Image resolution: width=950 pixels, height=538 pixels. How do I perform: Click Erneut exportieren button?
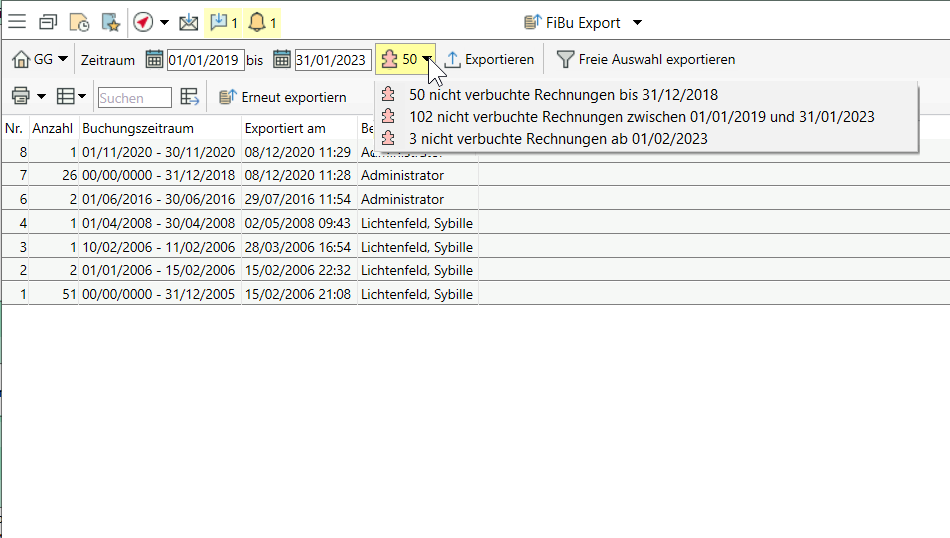(x=283, y=97)
